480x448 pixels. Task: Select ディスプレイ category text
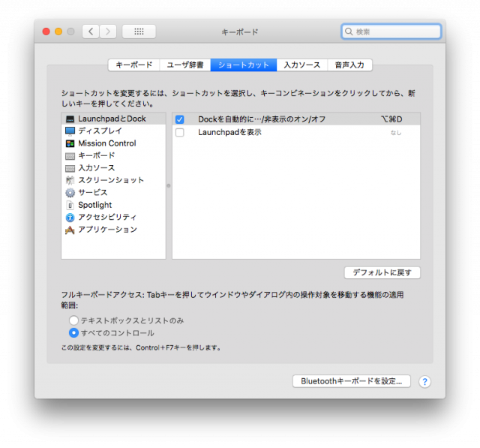click(x=100, y=131)
